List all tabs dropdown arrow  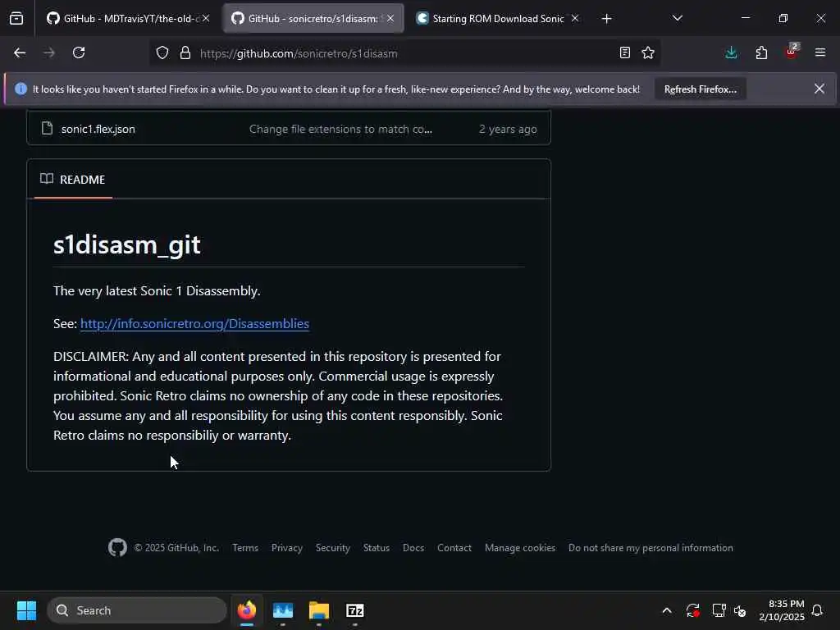[677, 19]
